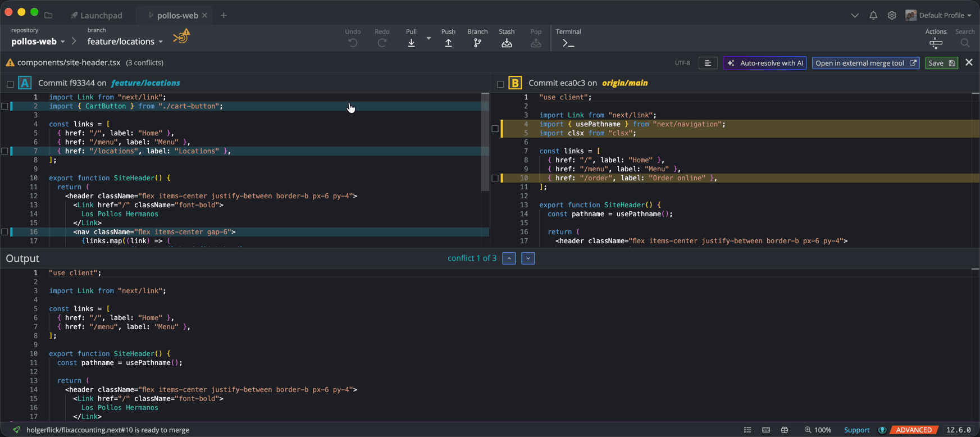This screenshot has width=980, height=437.
Task: Check the usePathname import hunk checkbox
Action: [495, 129]
